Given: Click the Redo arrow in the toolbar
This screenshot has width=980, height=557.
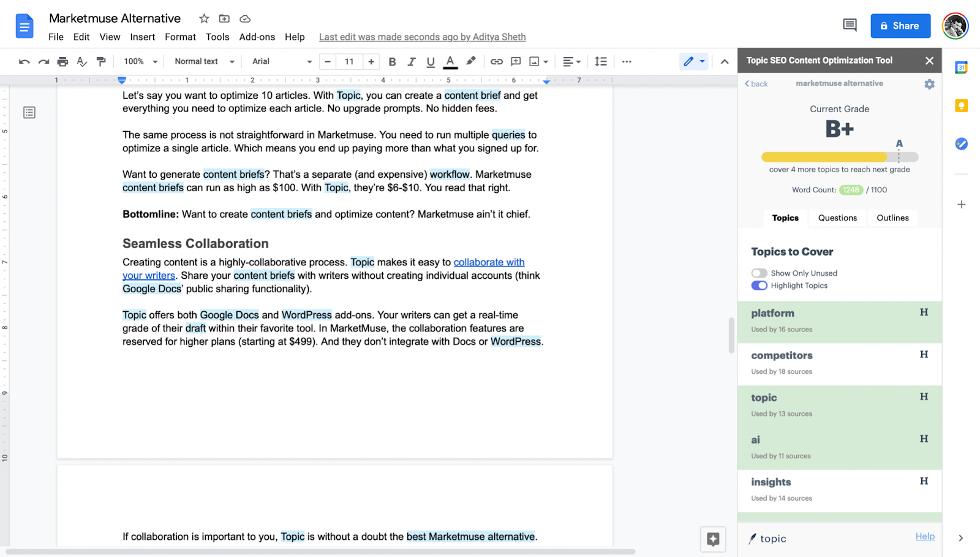Looking at the screenshot, I should (x=43, y=61).
